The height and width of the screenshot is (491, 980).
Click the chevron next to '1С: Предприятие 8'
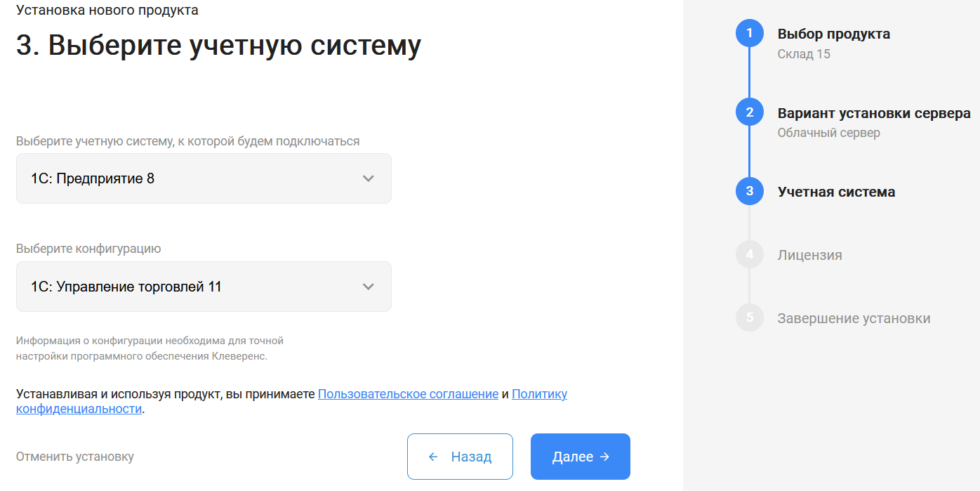pyautogui.click(x=369, y=178)
